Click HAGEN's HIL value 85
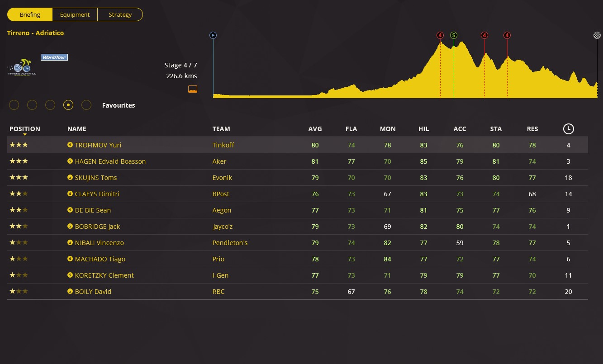 [x=423, y=161]
